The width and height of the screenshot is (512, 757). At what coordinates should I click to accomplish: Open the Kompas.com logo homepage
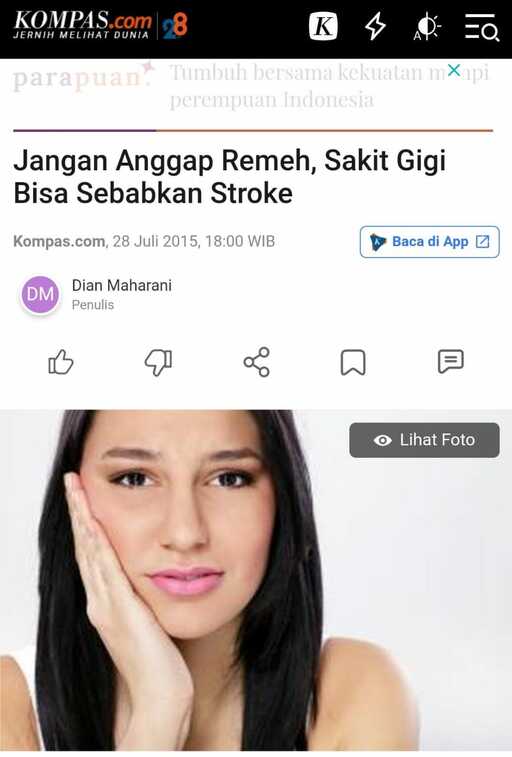(82, 25)
